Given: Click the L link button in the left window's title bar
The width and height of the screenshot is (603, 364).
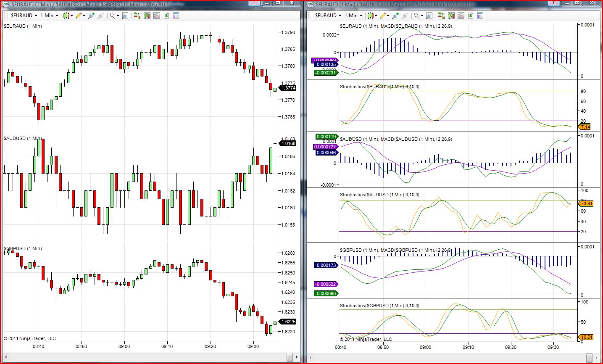Looking at the screenshot, I should click(255, 3).
